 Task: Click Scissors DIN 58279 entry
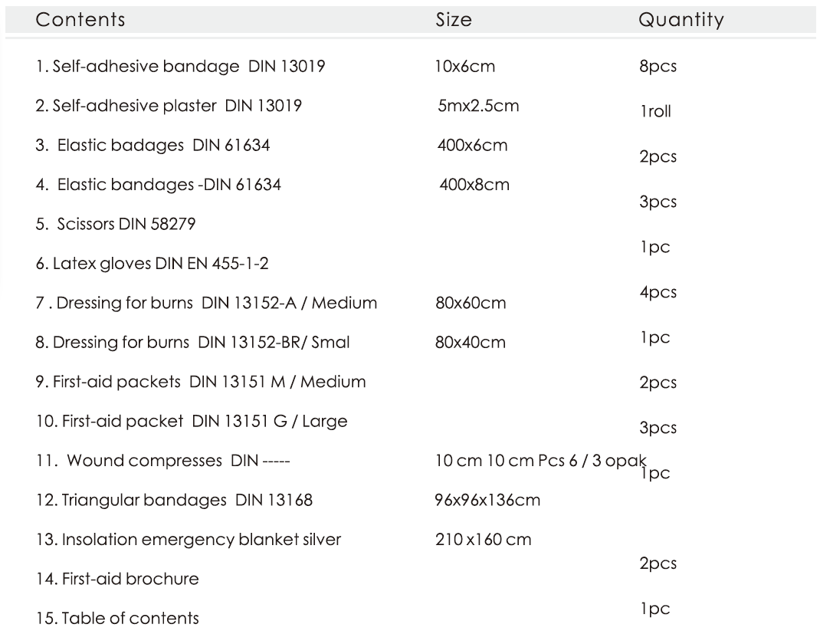116,224
